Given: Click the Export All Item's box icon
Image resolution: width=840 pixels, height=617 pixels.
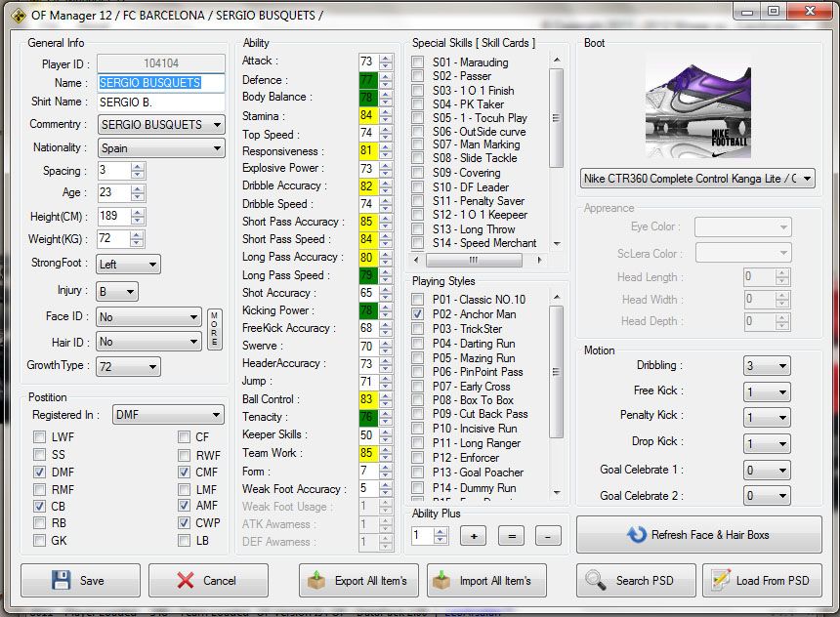Looking at the screenshot, I should click(x=317, y=580).
